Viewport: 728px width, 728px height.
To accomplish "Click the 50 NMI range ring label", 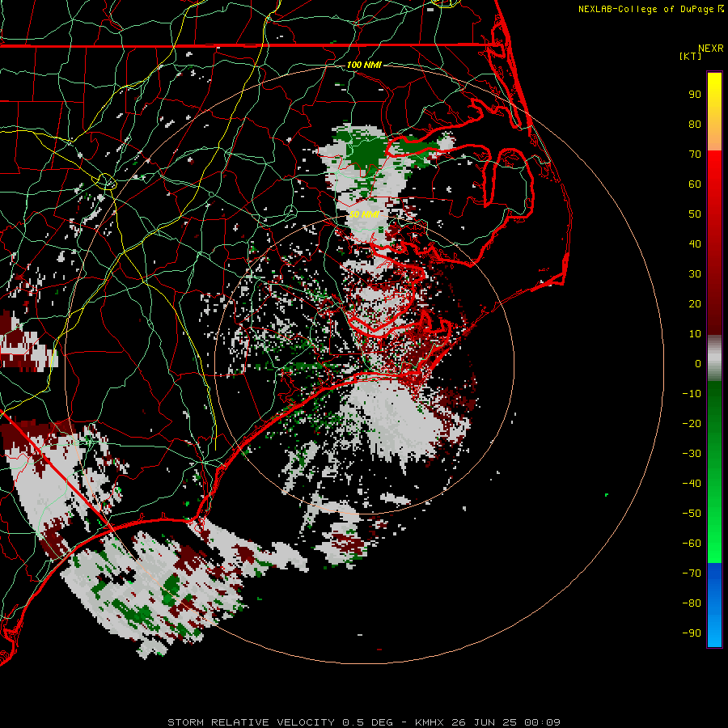I will (364, 214).
